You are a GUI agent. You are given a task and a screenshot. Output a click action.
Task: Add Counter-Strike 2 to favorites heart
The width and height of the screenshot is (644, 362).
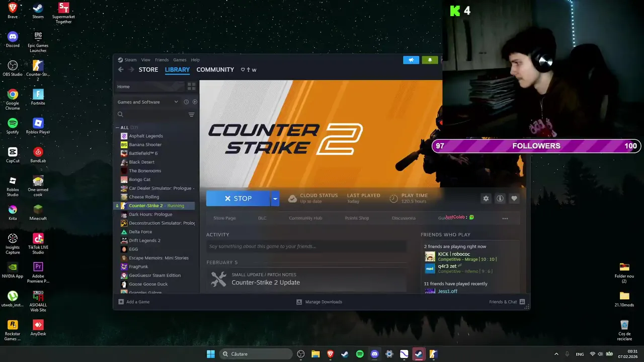coord(514,199)
